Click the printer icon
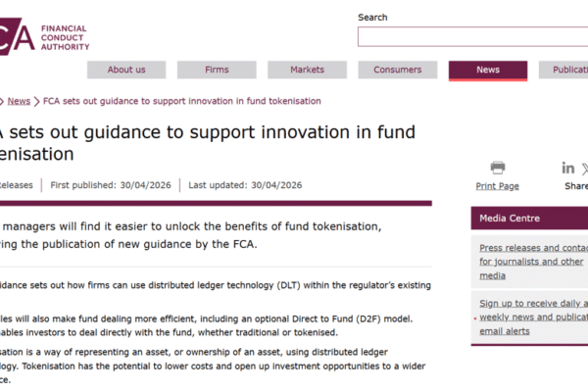 coord(497,168)
